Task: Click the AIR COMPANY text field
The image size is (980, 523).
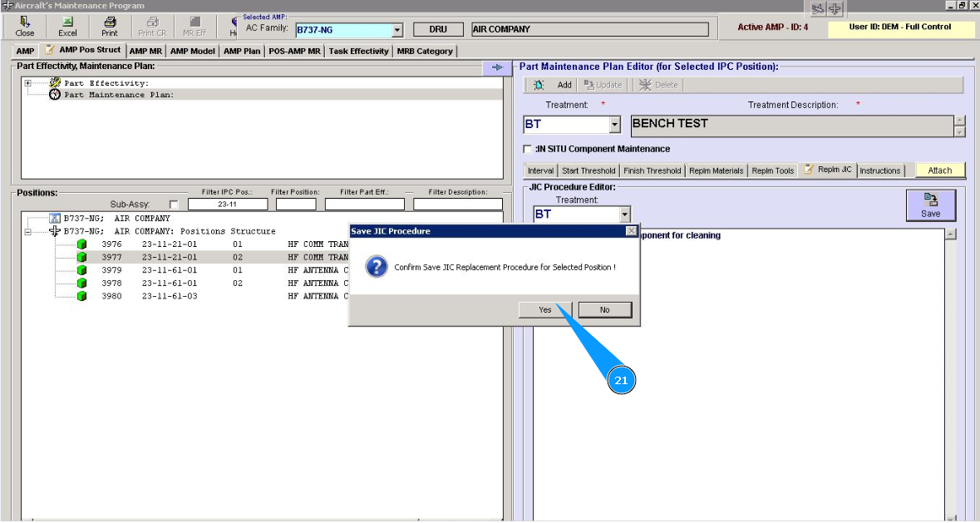Action: [x=590, y=29]
